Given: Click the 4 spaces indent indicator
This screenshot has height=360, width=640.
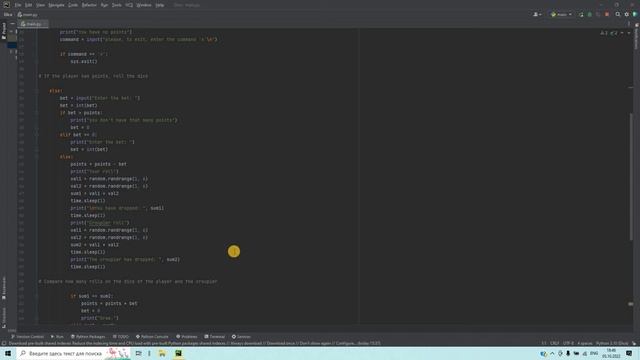Looking at the screenshot, I should coord(584,343).
